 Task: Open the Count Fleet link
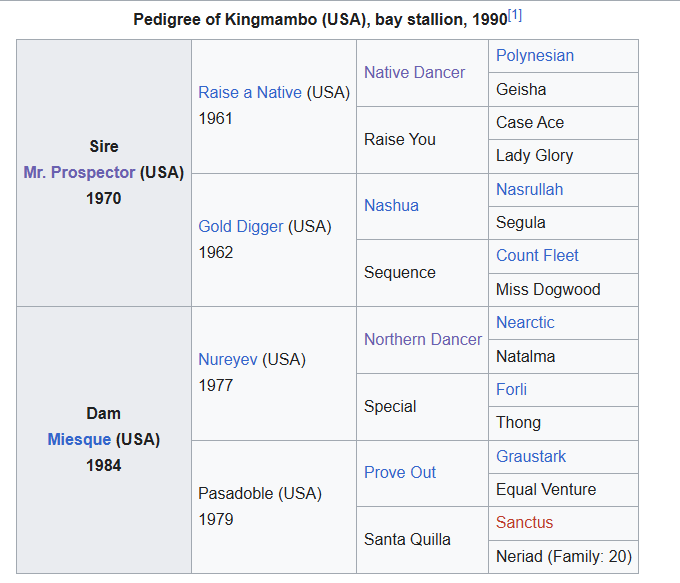pos(537,255)
